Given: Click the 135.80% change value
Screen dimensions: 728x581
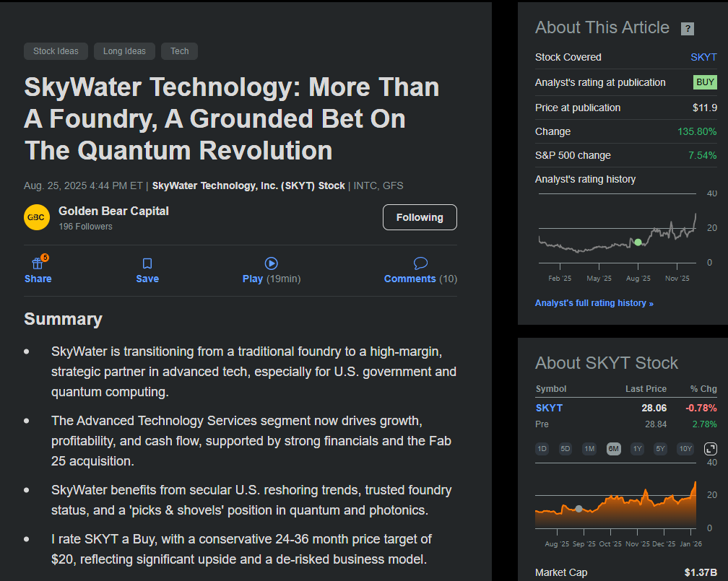Looking at the screenshot, I should click(697, 131).
